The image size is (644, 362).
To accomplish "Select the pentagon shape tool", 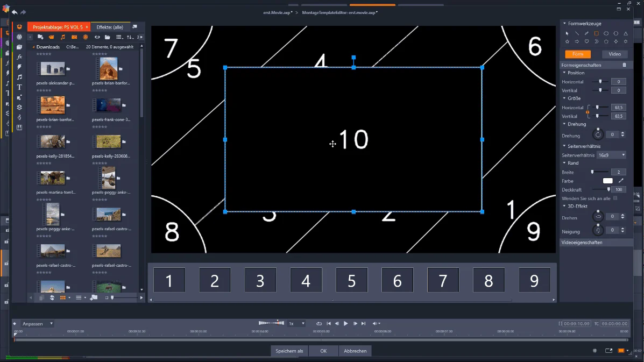I will 606,41.
